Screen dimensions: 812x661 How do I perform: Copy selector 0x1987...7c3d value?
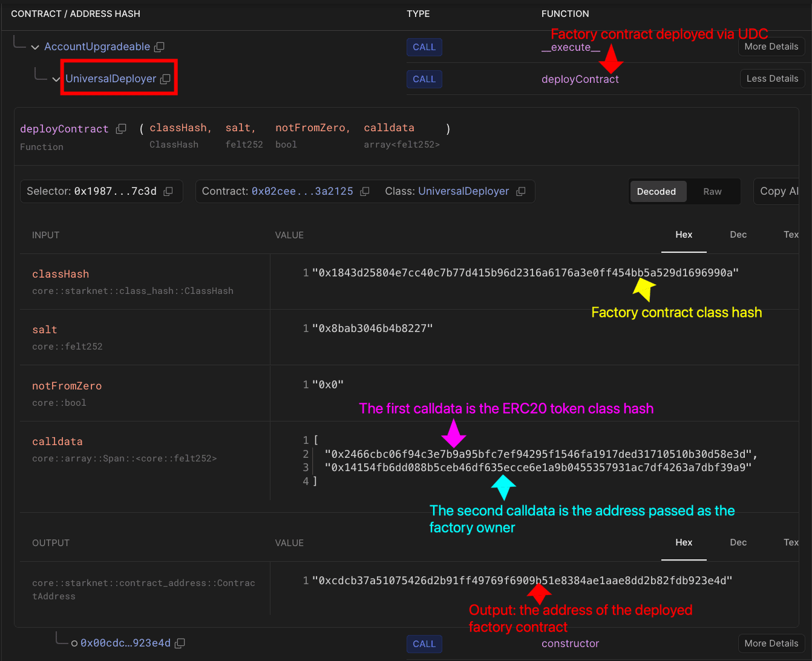[x=168, y=192]
